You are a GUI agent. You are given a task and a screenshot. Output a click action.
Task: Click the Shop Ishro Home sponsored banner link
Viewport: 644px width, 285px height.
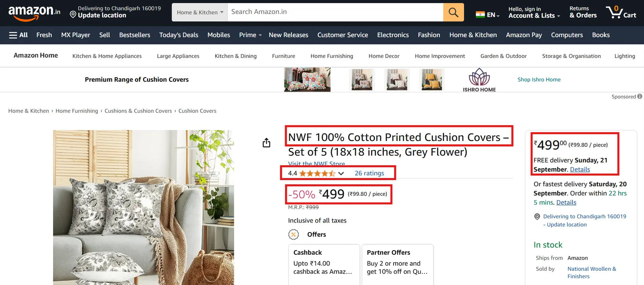point(539,79)
